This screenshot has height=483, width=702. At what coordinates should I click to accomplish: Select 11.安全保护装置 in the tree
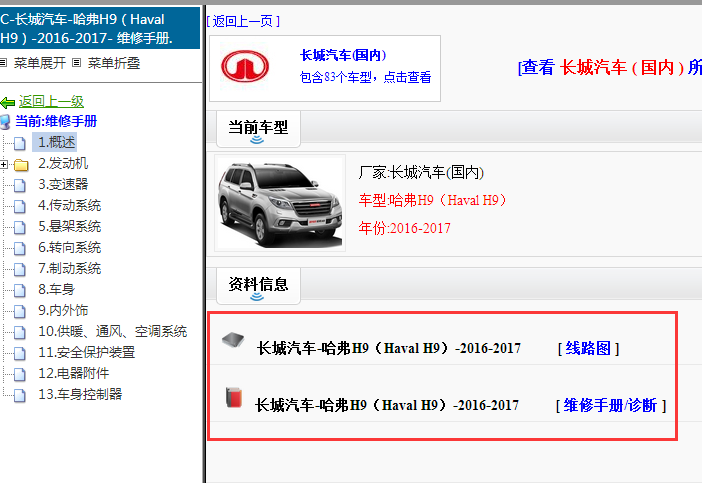pyautogui.click(x=86, y=352)
